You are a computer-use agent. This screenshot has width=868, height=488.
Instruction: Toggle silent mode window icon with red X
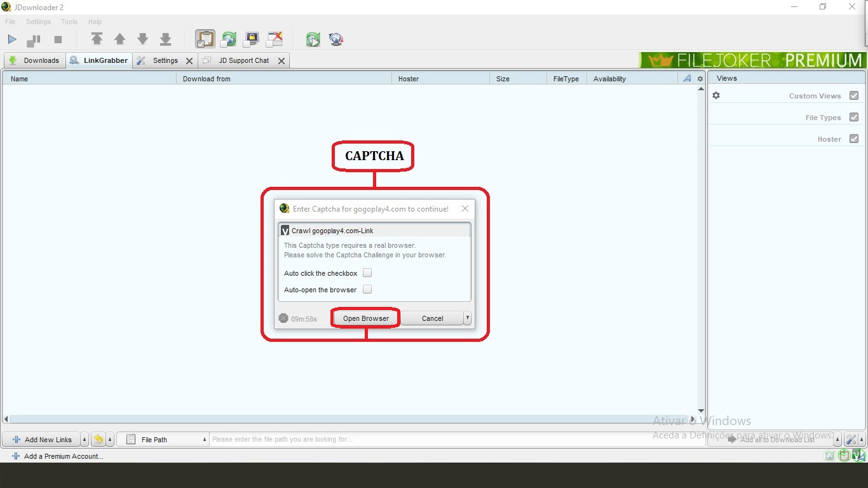point(275,39)
